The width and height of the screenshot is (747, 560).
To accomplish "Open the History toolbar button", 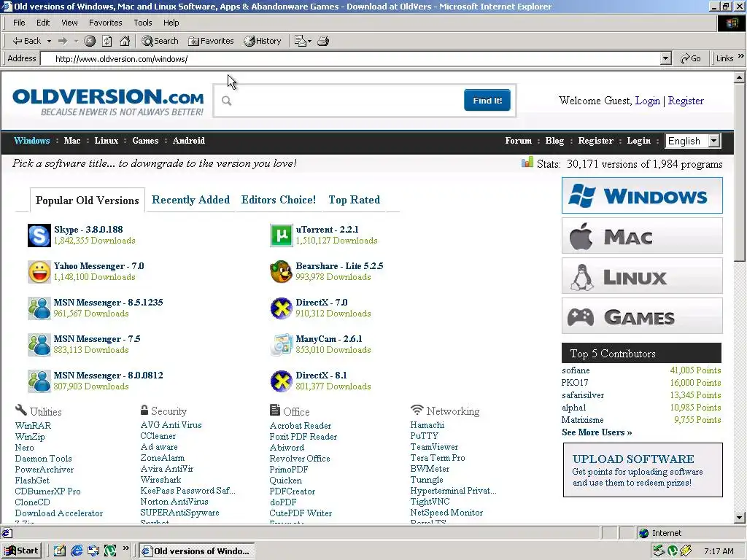I will click(263, 41).
